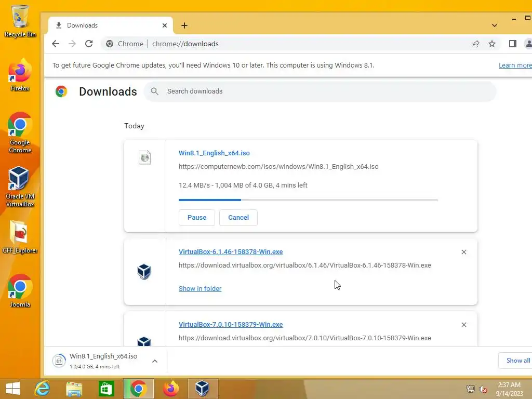This screenshot has width=532, height=399.
Task: Click into Search downloads field
Action: [x=320, y=91]
